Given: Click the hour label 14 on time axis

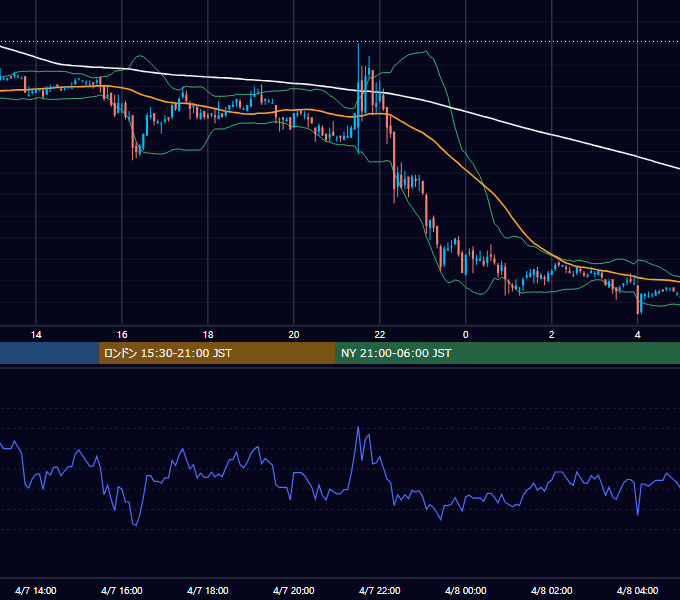Looking at the screenshot, I should tap(36, 335).
